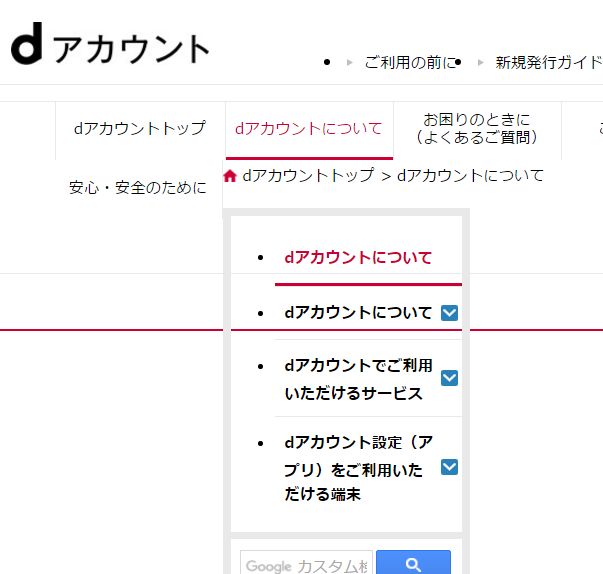This screenshot has width=603, height=574.
Task: Click the ご利用の前に header link
Action: [410, 63]
